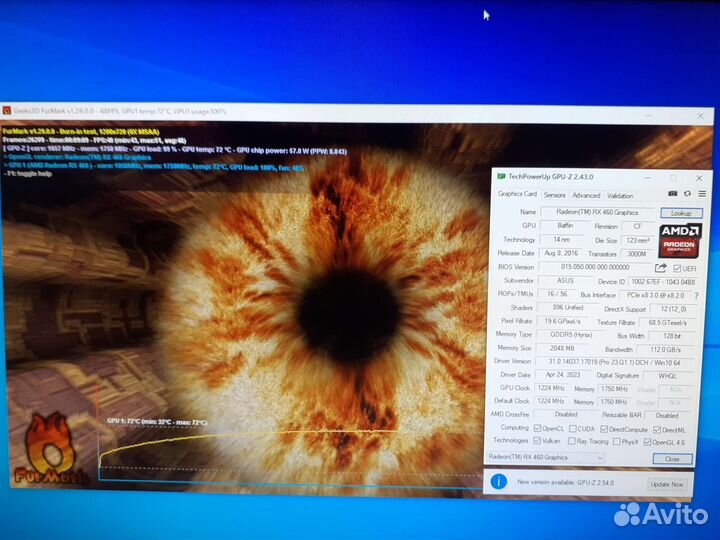Click the Transistors value 3000M
This screenshot has width=720, height=540.
(637, 254)
